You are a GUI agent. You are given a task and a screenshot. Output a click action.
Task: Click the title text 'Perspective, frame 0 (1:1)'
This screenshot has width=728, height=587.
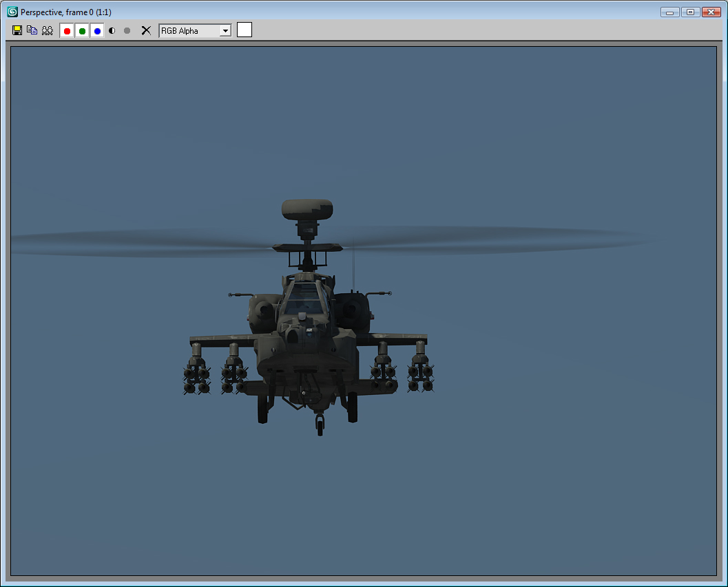(x=66, y=12)
